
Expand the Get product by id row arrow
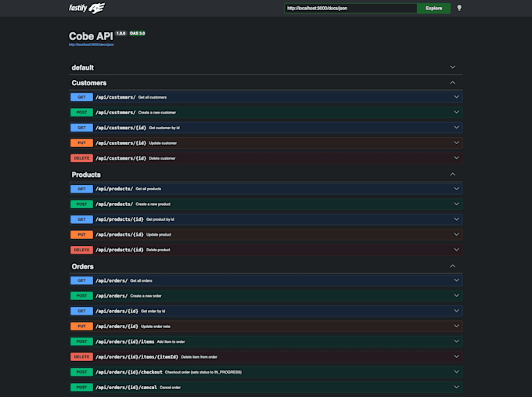click(x=456, y=219)
